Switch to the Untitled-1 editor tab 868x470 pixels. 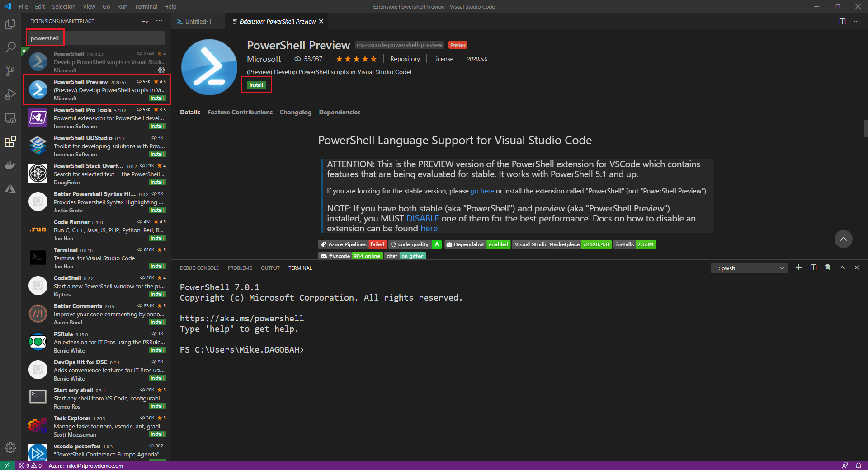tap(198, 21)
